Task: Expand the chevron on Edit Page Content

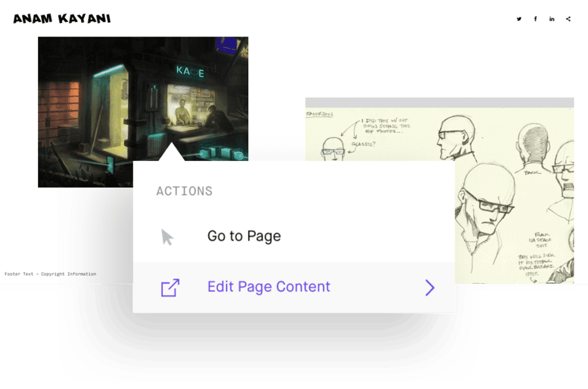Action: pos(429,288)
